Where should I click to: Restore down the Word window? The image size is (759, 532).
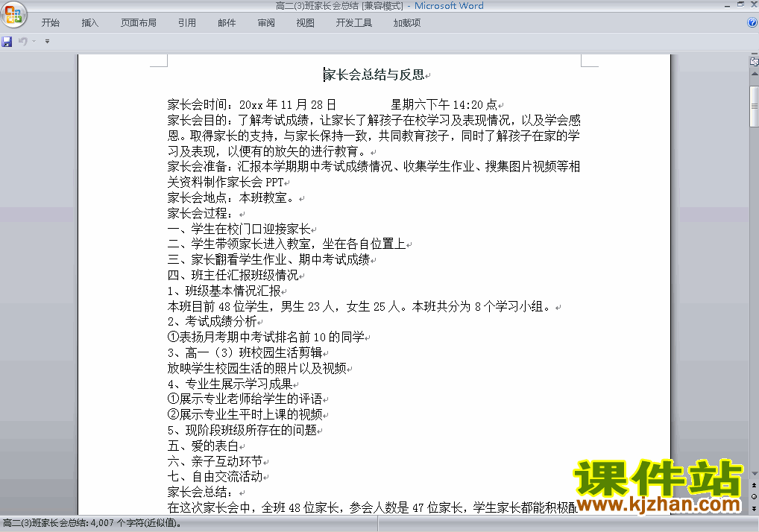(x=740, y=4)
